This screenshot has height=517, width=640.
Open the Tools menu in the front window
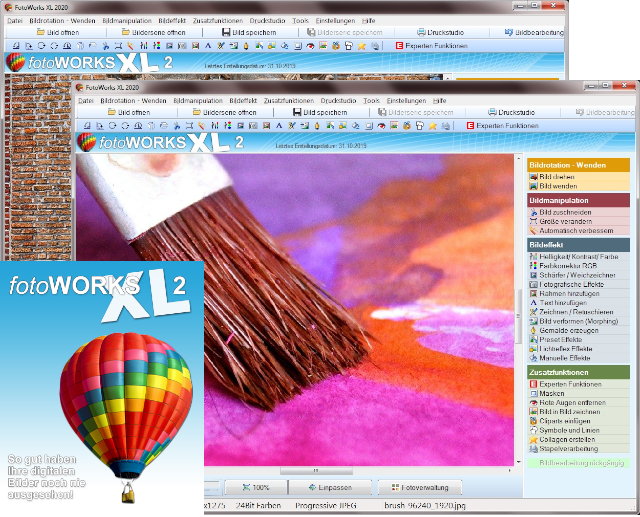coord(371,101)
